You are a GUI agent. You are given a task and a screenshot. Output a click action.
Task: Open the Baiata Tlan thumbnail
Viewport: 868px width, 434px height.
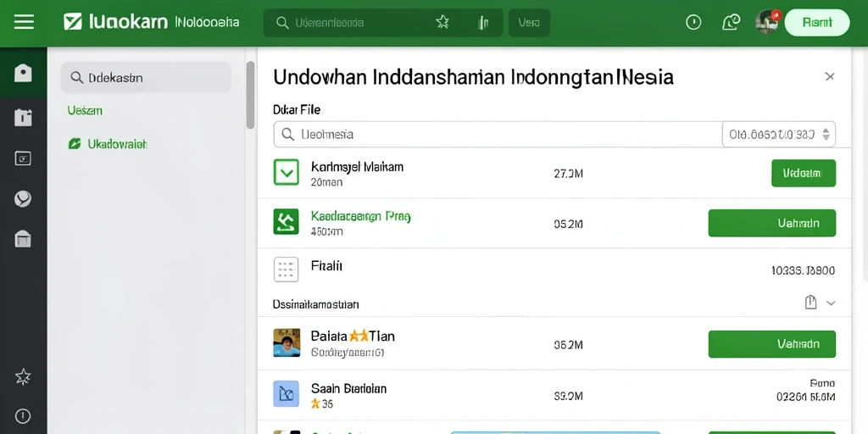[x=287, y=342]
